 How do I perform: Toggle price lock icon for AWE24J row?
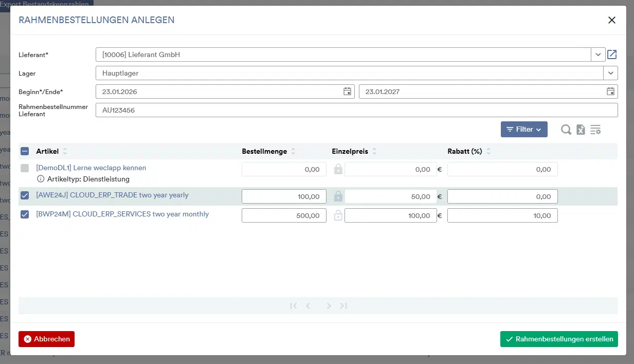click(338, 196)
